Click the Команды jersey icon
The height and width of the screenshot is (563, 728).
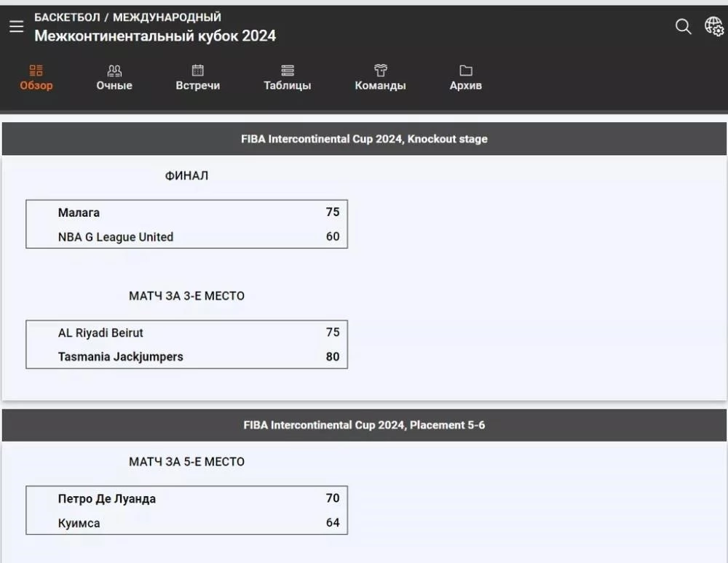tap(380, 71)
